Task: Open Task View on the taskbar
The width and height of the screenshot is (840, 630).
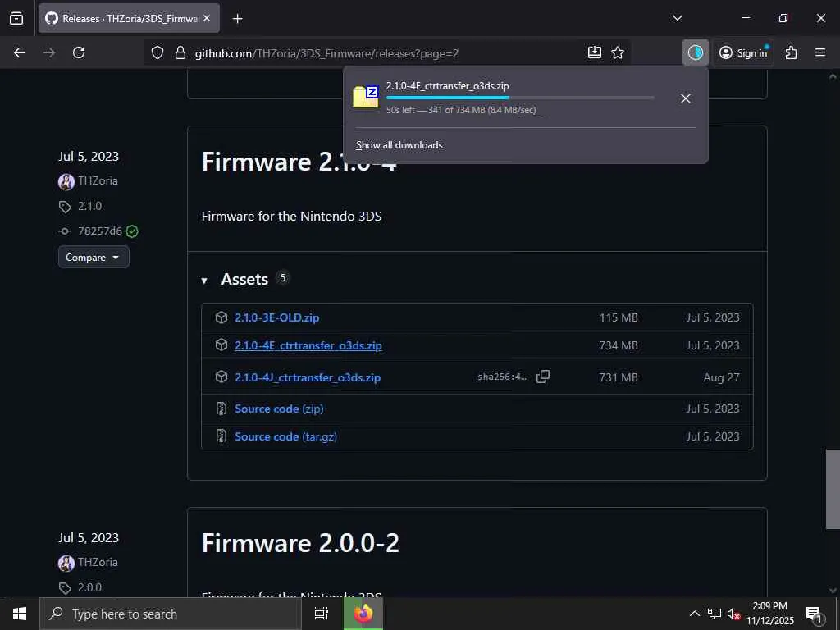Action: pos(322,614)
